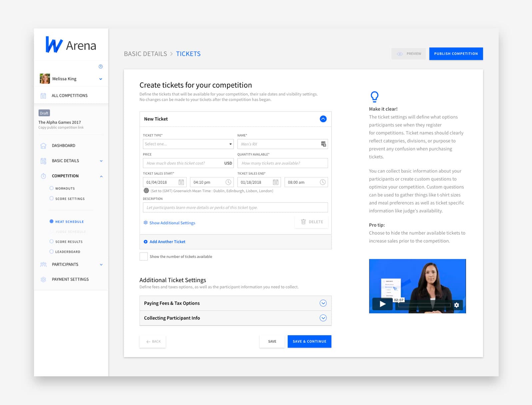
Task: Click Save & Continue button
Action: [309, 342]
